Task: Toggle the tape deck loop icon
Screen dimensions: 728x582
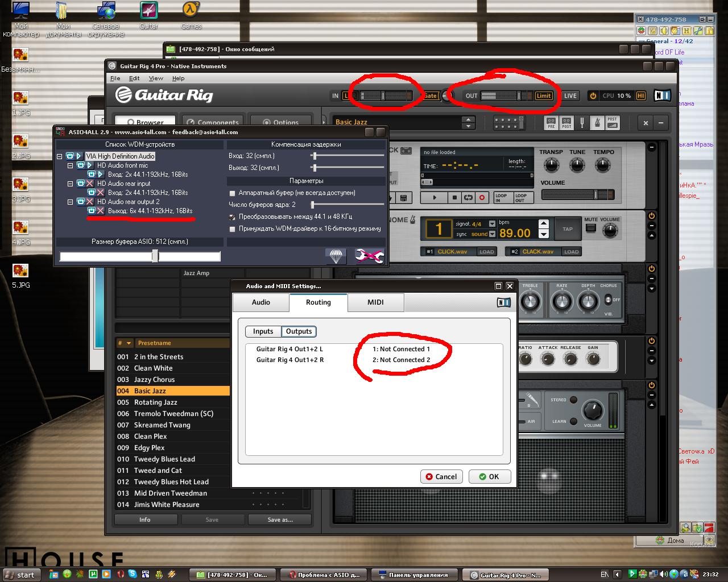Action: 468,198
